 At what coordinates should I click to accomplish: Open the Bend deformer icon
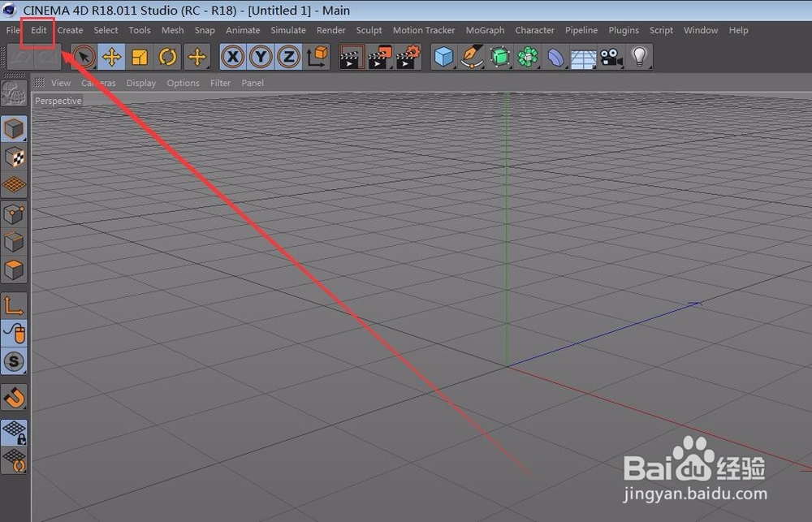pos(556,57)
